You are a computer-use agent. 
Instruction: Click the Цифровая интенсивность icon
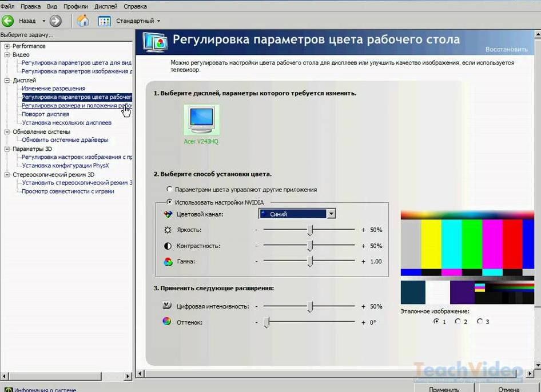[x=168, y=306]
